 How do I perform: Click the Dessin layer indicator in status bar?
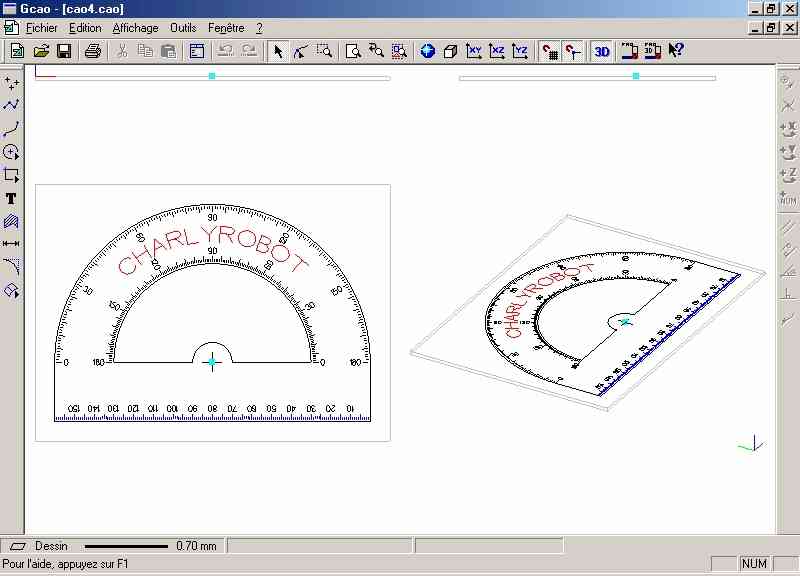(x=51, y=546)
